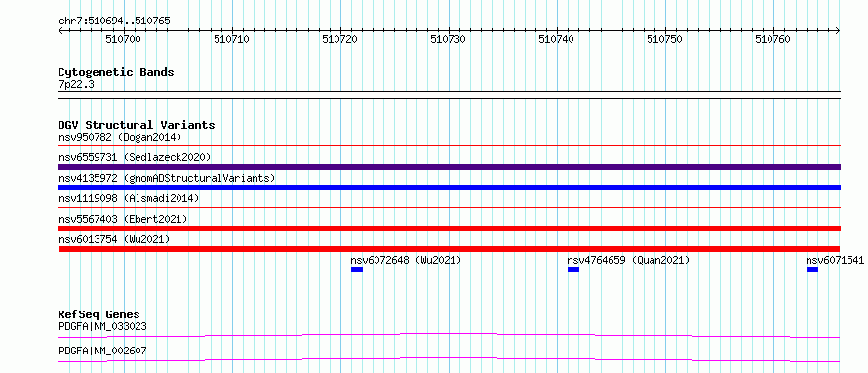This screenshot has height=373, width=868.
Task: Click the purple nsv6559731 variant bar
Action: [x=450, y=167]
